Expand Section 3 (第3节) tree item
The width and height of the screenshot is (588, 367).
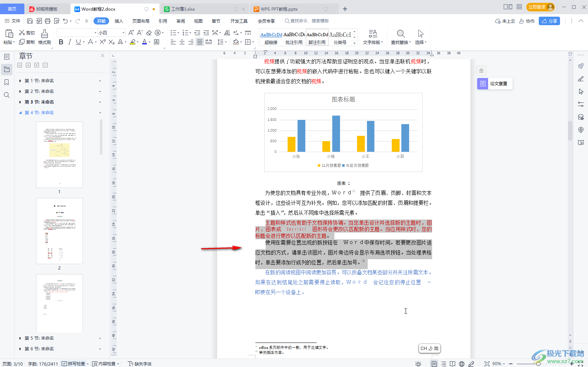[x=20, y=102]
